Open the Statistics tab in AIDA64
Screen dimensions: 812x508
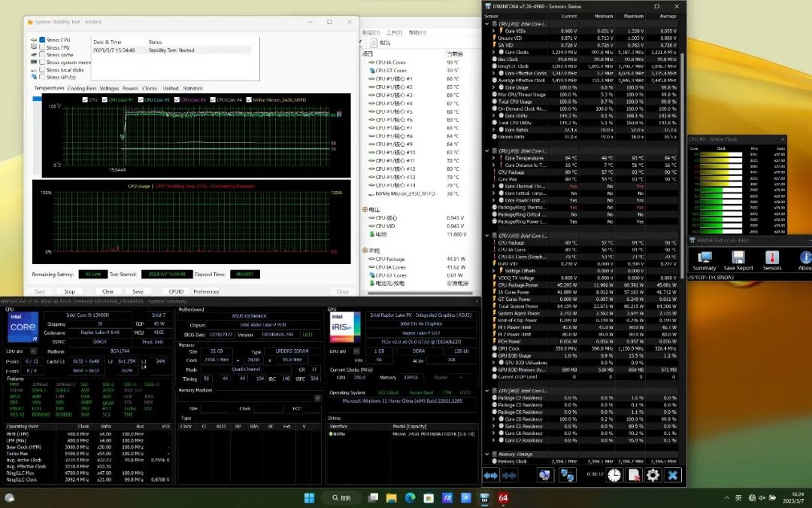click(192, 88)
